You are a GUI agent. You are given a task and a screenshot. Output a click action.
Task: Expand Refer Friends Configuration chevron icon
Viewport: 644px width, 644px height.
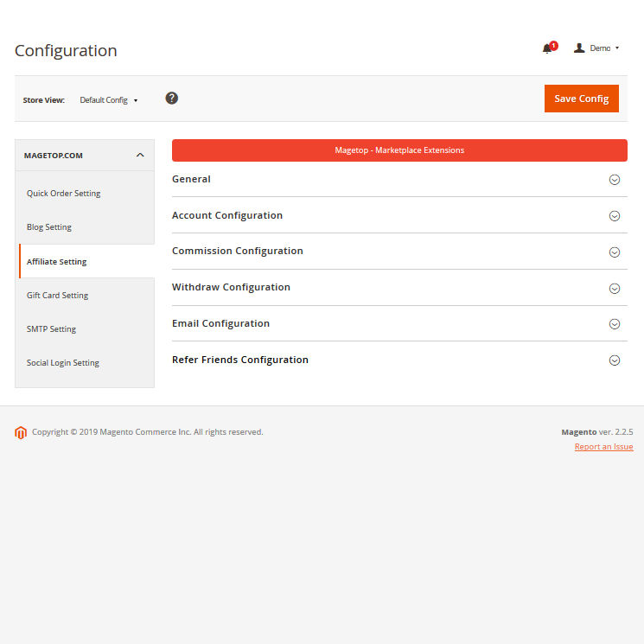(615, 360)
